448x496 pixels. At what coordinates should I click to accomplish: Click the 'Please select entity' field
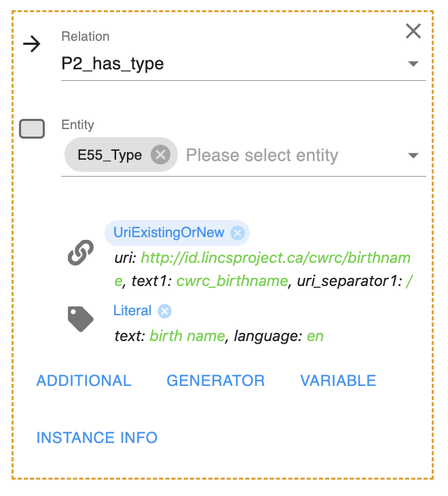(285, 156)
